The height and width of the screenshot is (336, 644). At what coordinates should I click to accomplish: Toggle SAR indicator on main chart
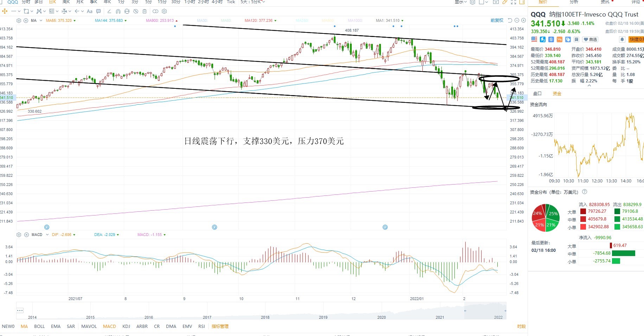(x=71, y=326)
